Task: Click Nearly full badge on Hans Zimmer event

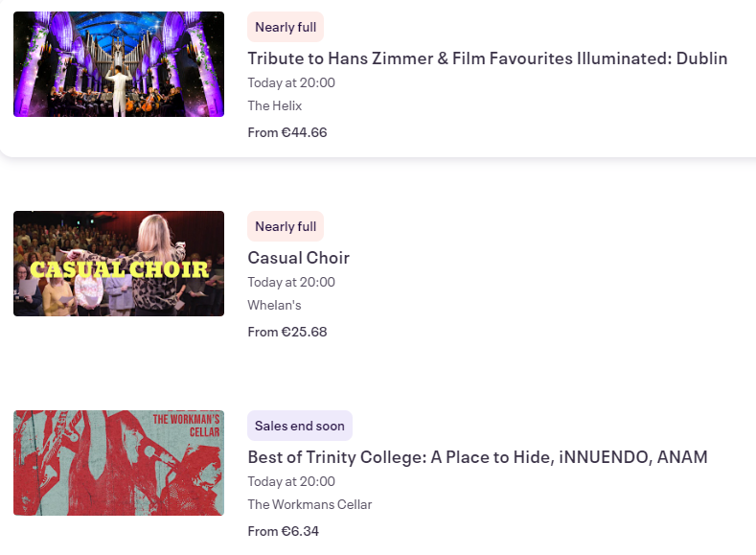Action: pyautogui.click(x=286, y=27)
